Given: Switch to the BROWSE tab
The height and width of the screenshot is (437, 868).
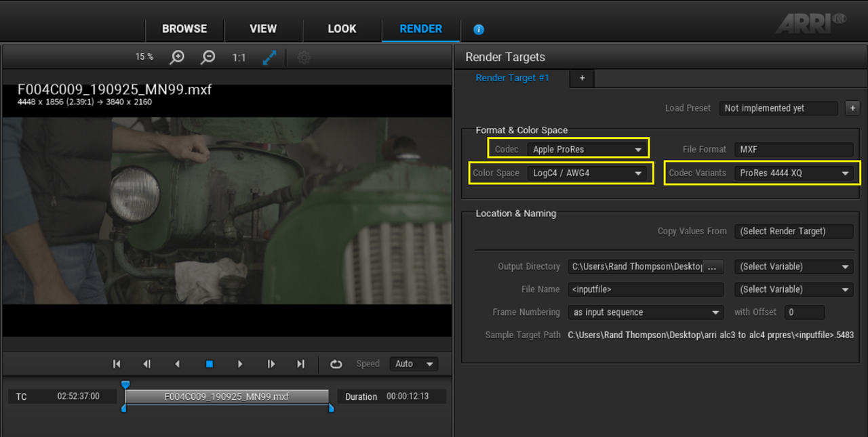Looking at the screenshot, I should 184,28.
